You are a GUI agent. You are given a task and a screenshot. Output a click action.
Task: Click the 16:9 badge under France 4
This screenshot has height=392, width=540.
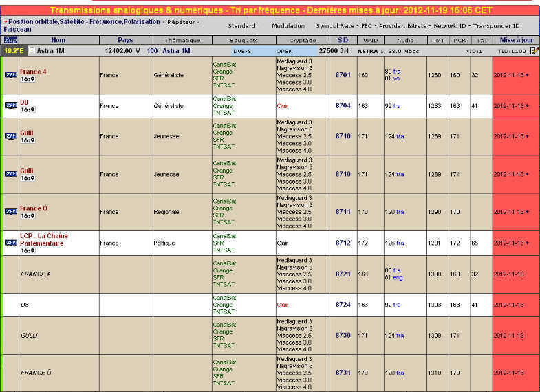pos(28,79)
